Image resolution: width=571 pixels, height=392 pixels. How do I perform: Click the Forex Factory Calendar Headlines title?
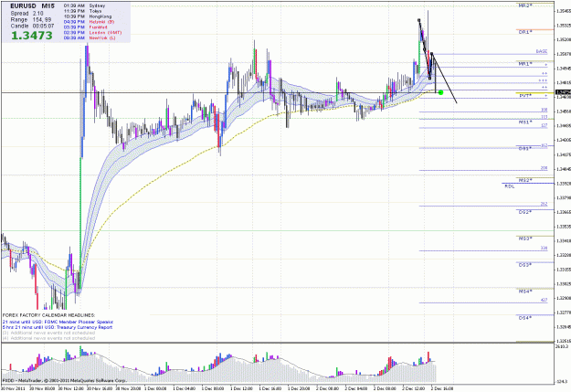pyautogui.click(x=48, y=315)
